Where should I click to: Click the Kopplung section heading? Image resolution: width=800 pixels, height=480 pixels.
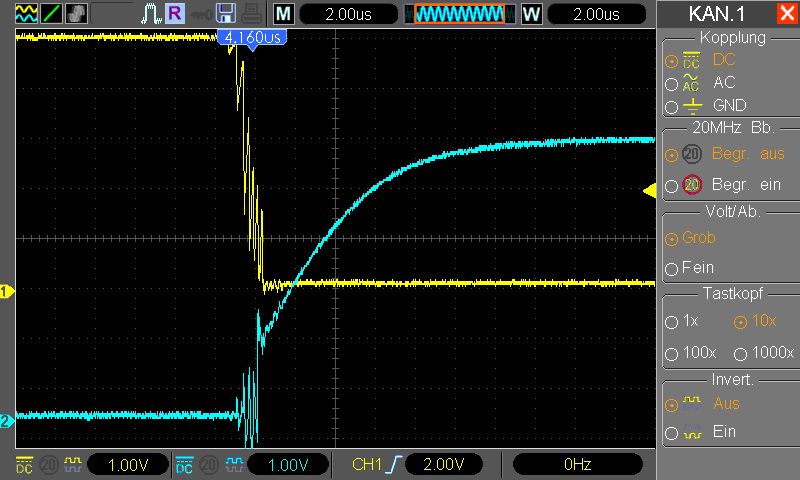[x=733, y=37]
